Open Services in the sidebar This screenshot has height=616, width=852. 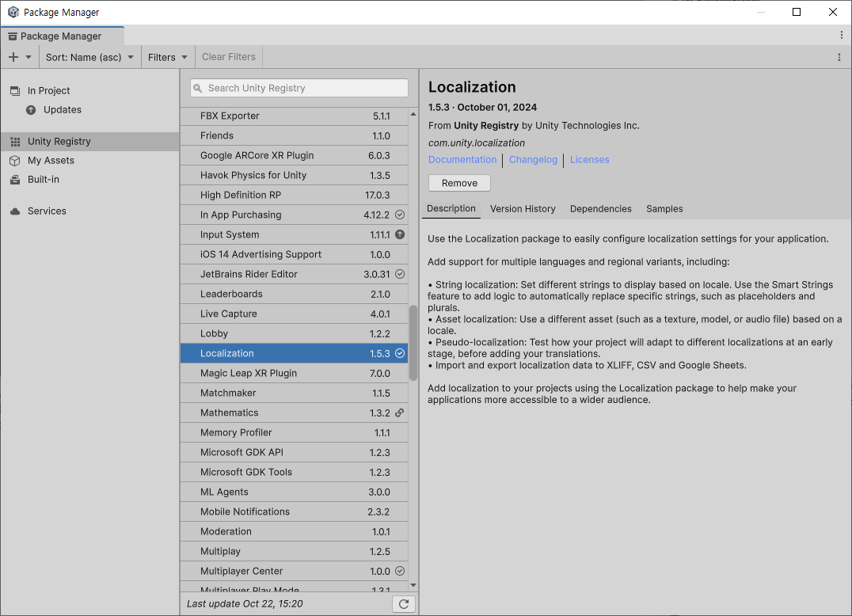pos(89,211)
